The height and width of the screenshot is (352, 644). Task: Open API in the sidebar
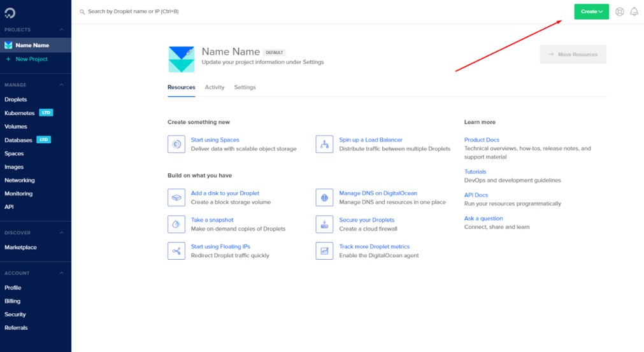coord(9,207)
